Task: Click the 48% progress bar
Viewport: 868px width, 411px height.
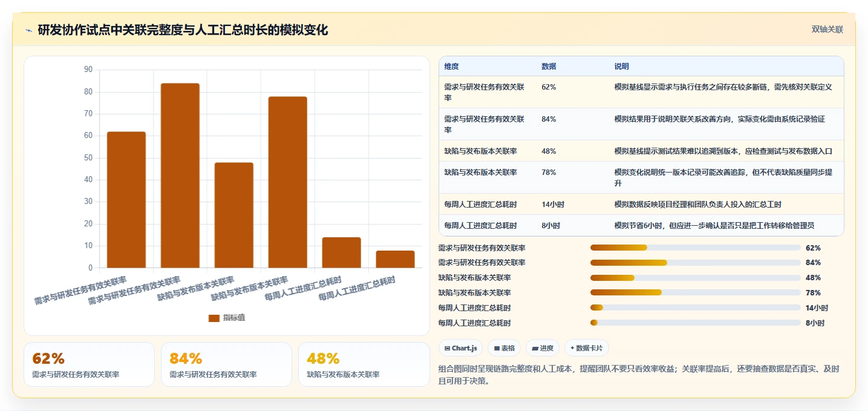Action: pyautogui.click(x=696, y=278)
